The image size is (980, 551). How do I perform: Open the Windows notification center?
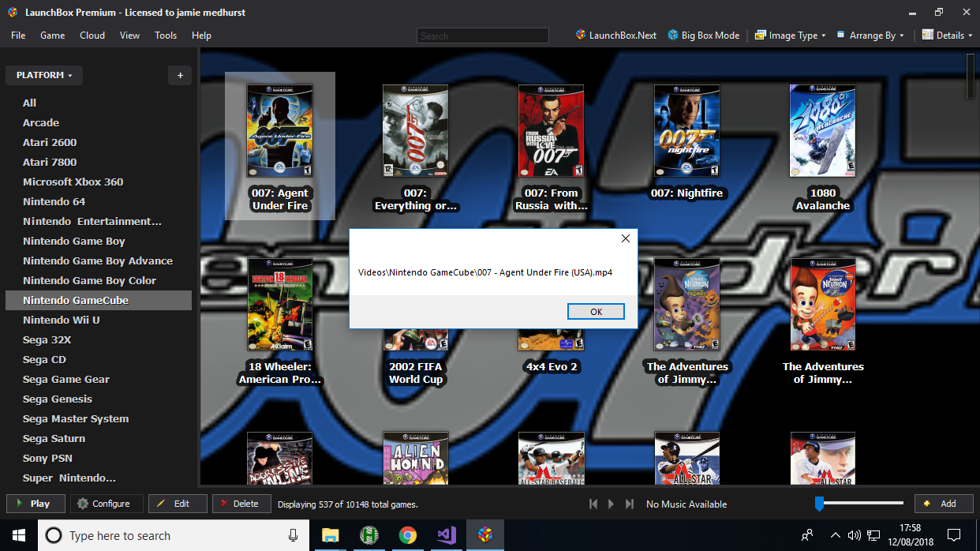pyautogui.click(x=954, y=535)
